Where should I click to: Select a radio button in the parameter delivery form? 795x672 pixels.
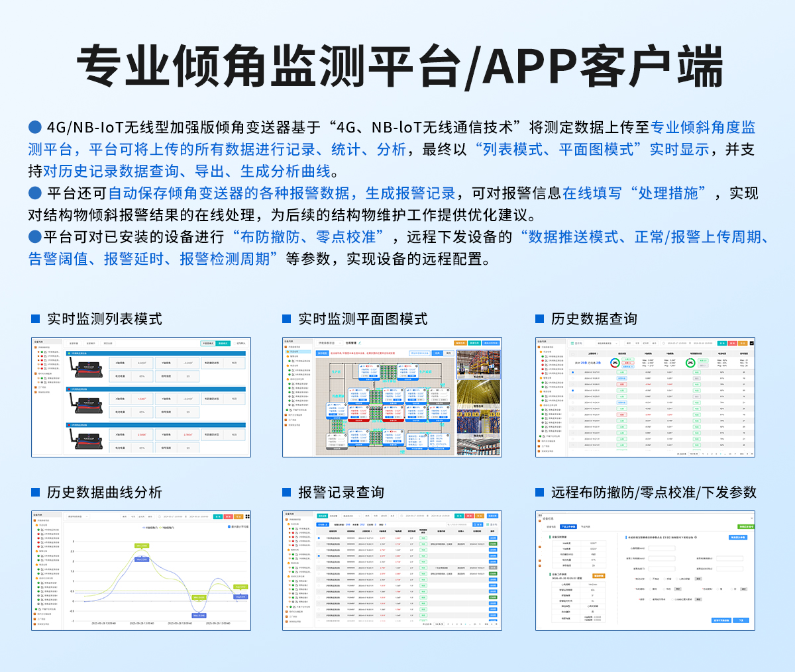pos(650,579)
